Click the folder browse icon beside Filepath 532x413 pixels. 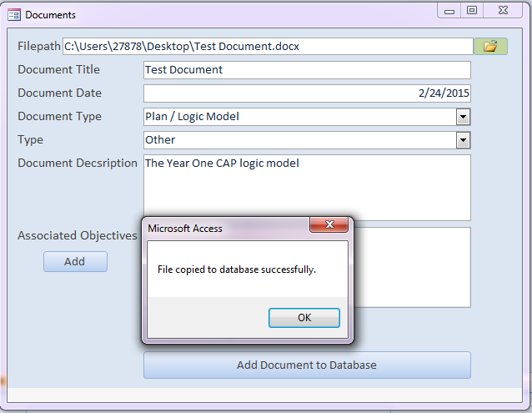pos(490,47)
